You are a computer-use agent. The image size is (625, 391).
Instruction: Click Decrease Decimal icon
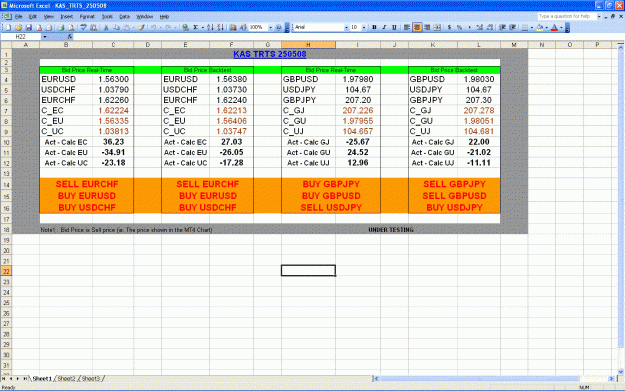[490, 28]
